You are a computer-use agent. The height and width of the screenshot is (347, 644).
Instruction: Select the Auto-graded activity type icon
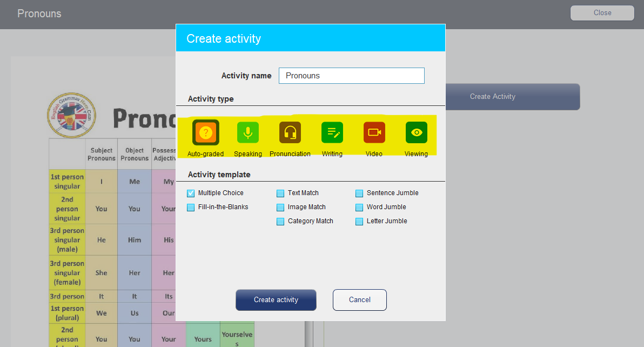click(205, 132)
